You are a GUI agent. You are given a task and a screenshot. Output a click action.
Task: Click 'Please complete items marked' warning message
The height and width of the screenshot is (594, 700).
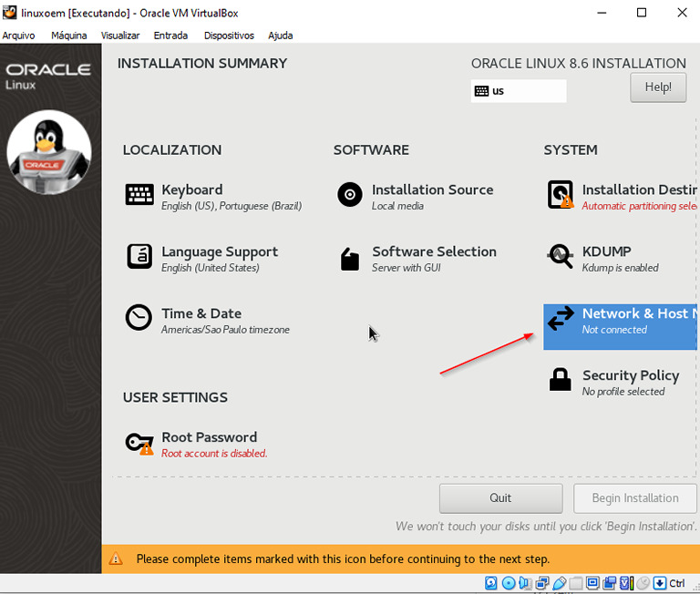[x=343, y=558]
